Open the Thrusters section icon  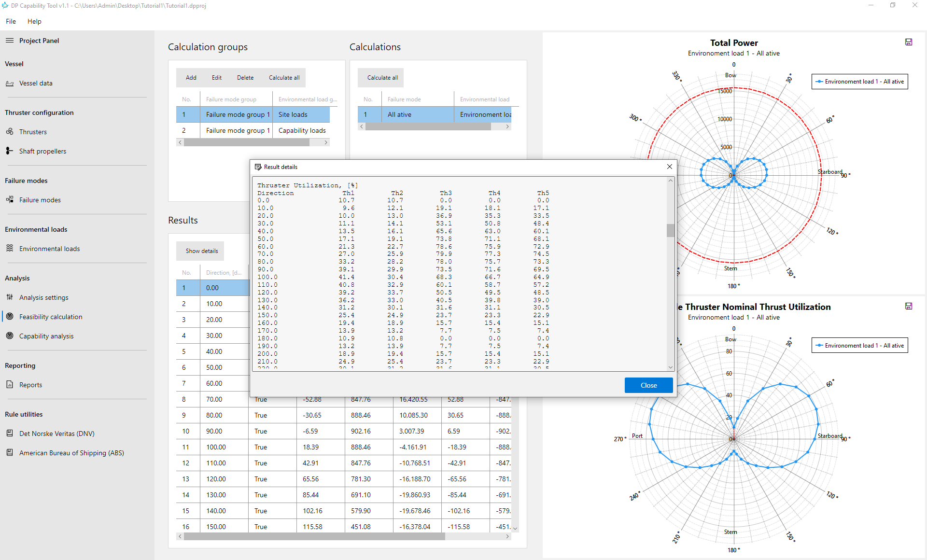pos(10,132)
